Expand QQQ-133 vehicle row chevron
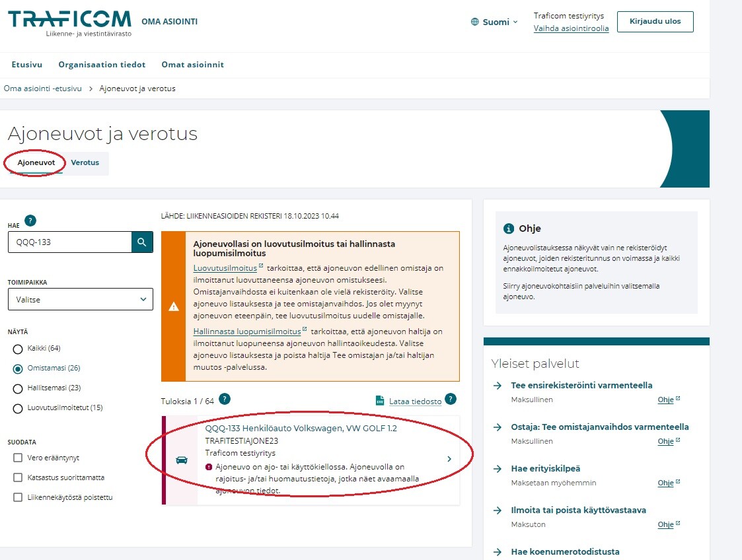This screenshot has height=560, width=742. (x=449, y=459)
